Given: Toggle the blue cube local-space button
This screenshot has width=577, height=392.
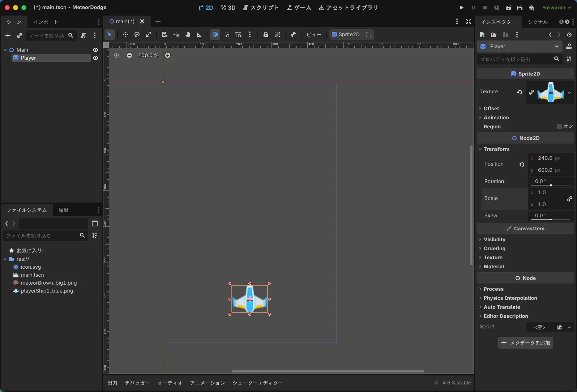Looking at the screenshot, I should tap(215, 34).
